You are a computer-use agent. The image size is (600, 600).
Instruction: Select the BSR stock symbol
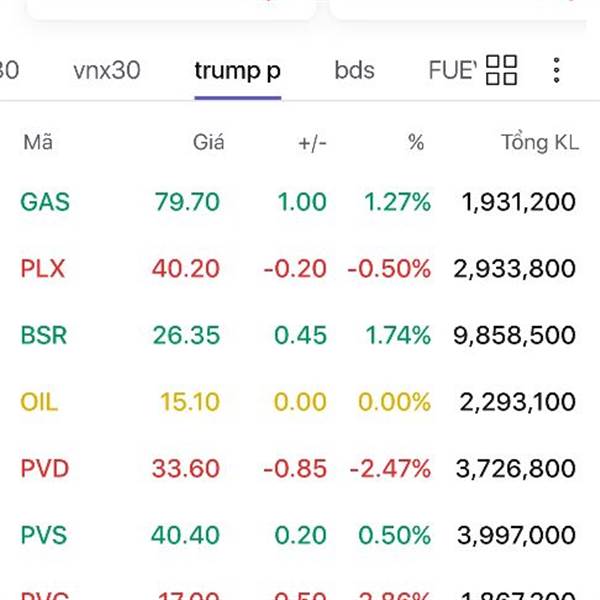(44, 335)
